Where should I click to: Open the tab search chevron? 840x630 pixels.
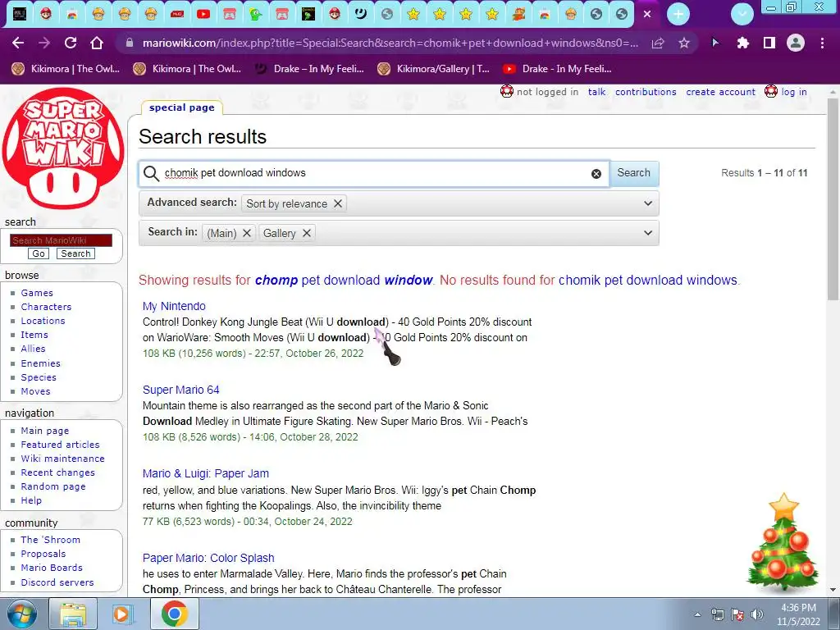click(742, 14)
